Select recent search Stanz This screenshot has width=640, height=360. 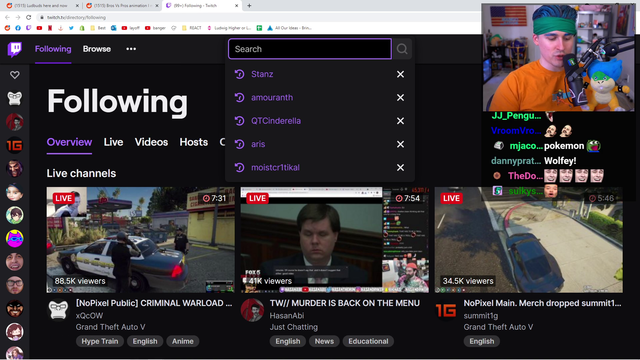pos(262,74)
